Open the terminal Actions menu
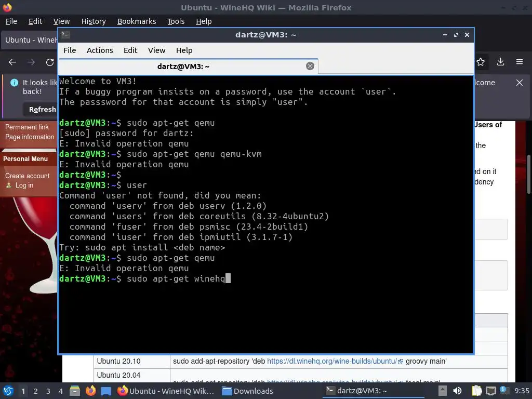 (x=100, y=50)
